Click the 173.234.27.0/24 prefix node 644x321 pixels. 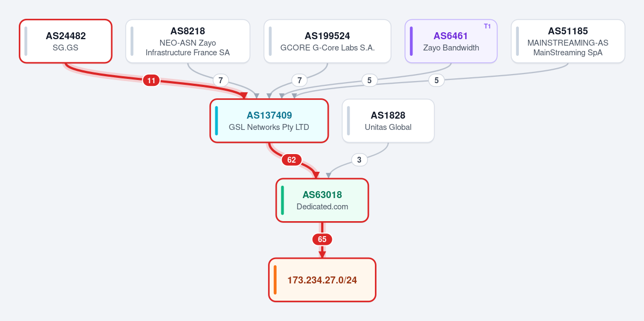322,280
